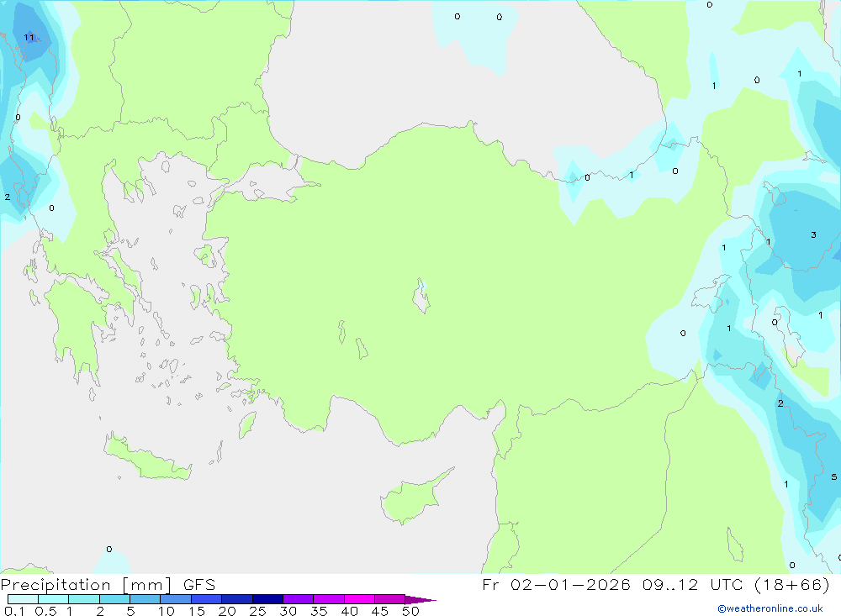
Task: Choose the 20–25 mm dark blue swatch
Action: pos(237,599)
